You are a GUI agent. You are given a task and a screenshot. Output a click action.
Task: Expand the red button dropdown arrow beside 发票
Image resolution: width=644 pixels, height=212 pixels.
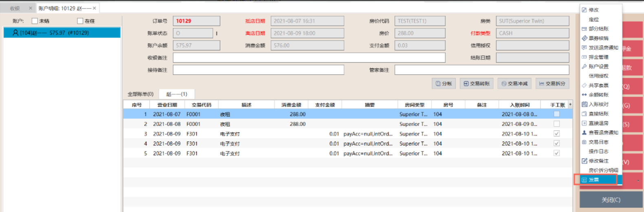tap(638, 180)
